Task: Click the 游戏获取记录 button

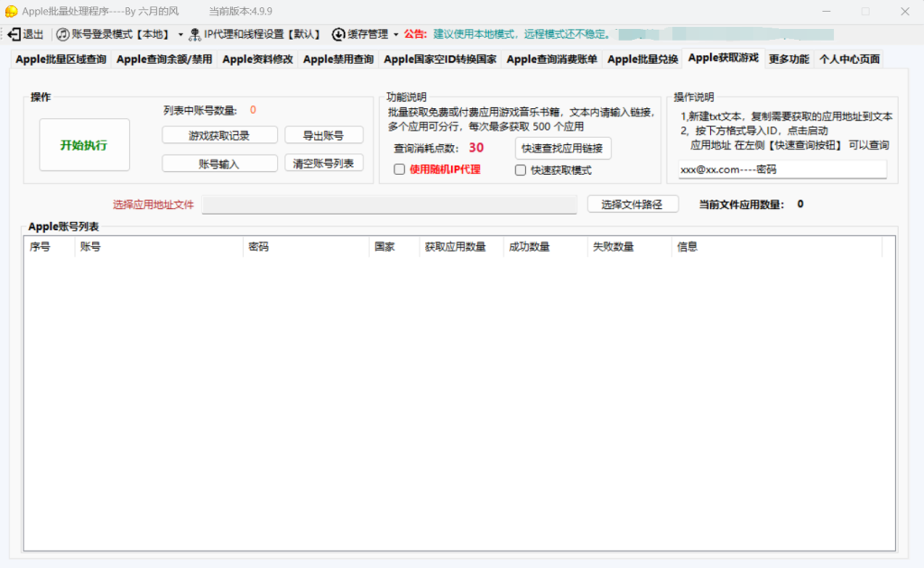Action: click(x=219, y=135)
